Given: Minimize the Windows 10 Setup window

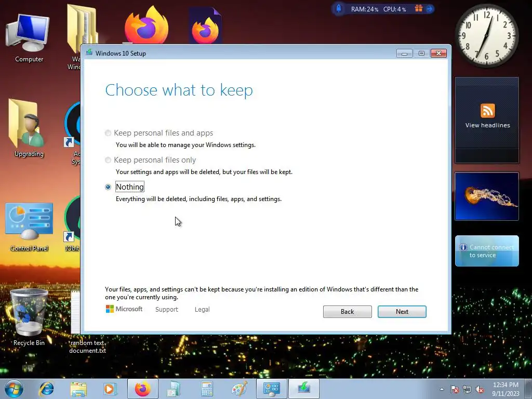Looking at the screenshot, I should point(404,54).
